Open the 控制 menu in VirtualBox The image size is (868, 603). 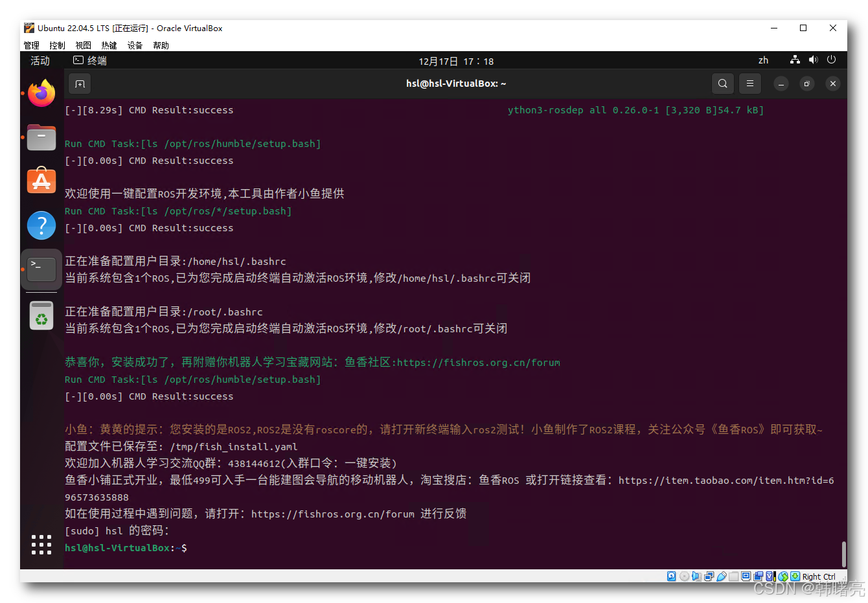[57, 45]
